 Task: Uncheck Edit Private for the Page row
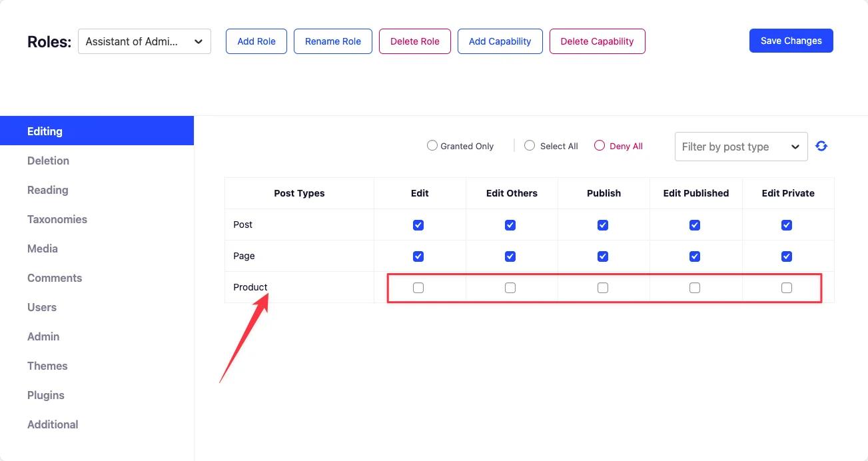[x=787, y=256]
